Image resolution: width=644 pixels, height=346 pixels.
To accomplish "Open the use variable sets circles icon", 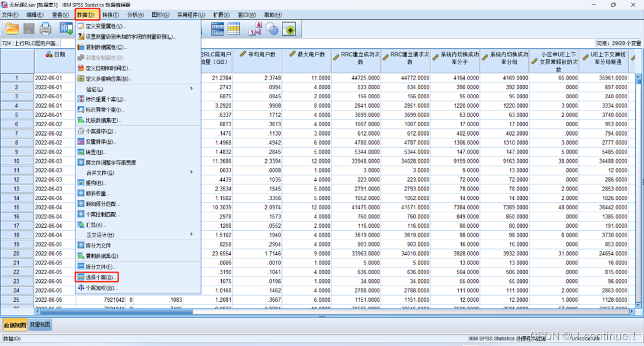I will click(x=272, y=29).
